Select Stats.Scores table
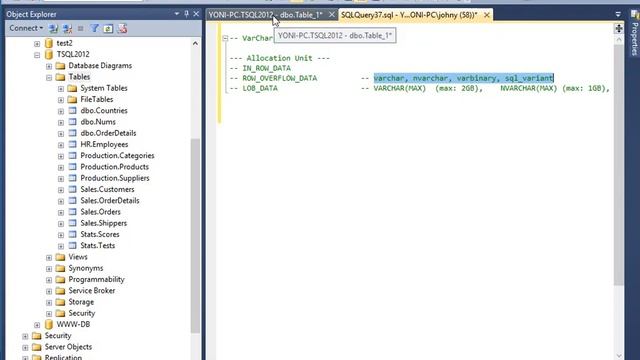The height and width of the screenshot is (360, 640). tap(100, 234)
